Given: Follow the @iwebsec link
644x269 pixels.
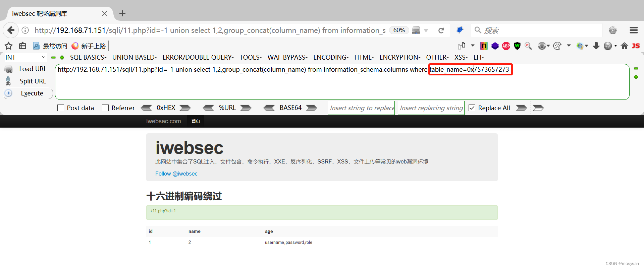Looking at the screenshot, I should tap(176, 174).
